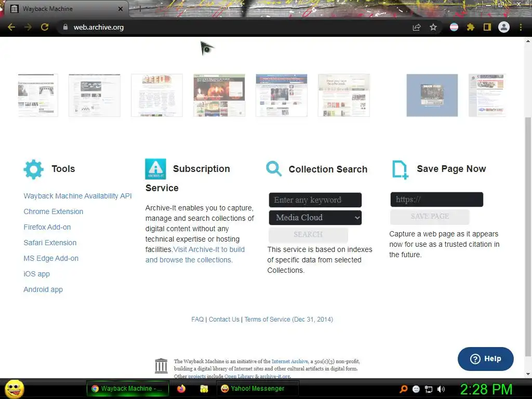Viewport: 532px width, 399px height.
Task: Open Yahoo! Messenger taskbar item
Action: coord(257,389)
